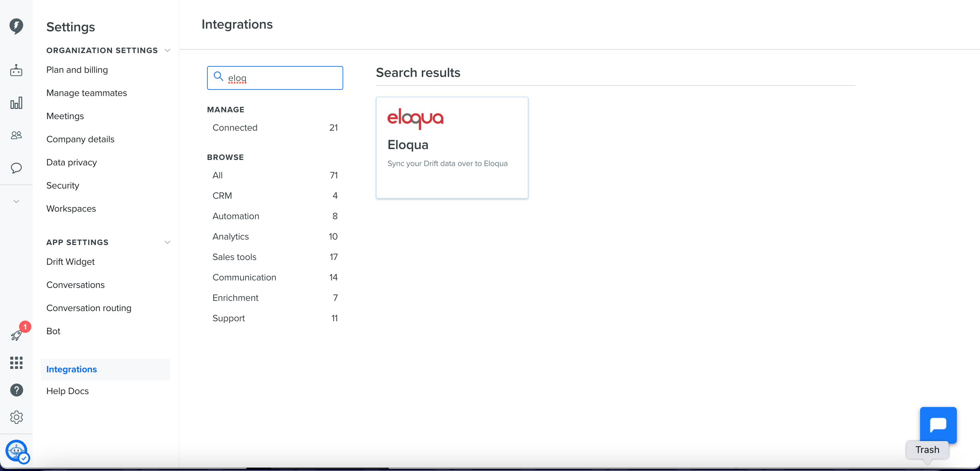Browse Sales tools integrations
Screen dimensions: 980x471
pos(275,257)
